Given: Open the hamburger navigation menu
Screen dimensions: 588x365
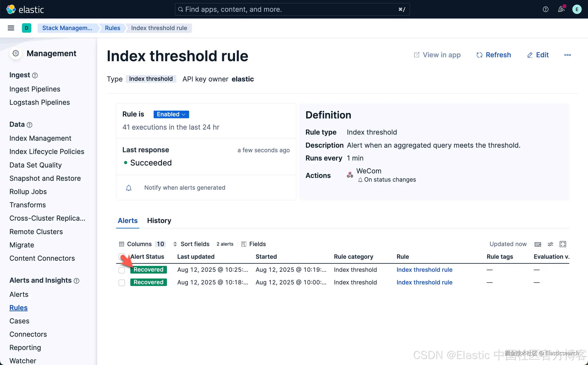Looking at the screenshot, I should [11, 28].
